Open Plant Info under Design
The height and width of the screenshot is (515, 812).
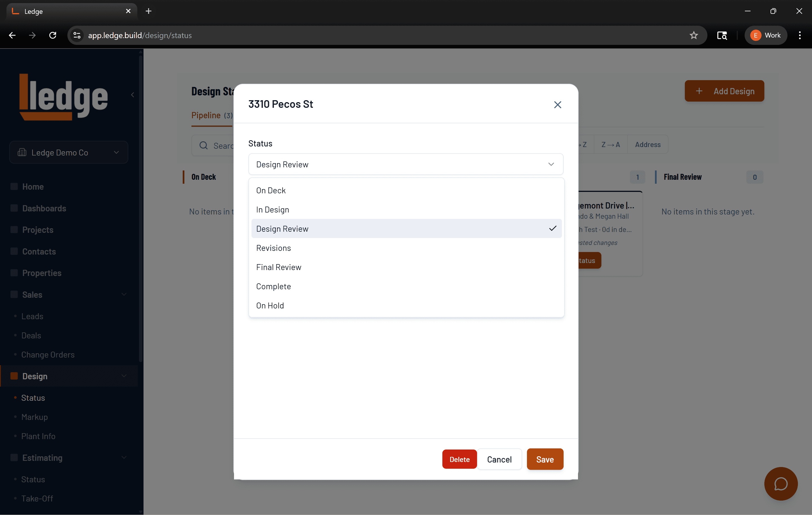[x=38, y=436]
